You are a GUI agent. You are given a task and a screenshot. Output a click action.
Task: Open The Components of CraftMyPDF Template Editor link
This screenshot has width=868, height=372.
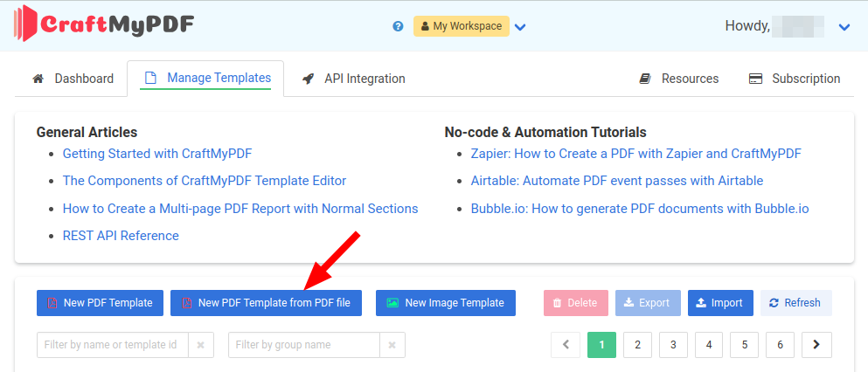point(205,181)
